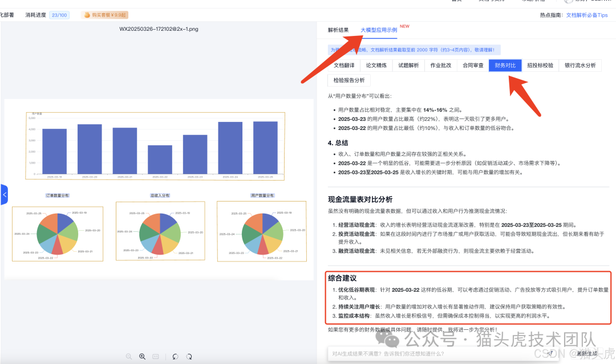This screenshot has width=616, height=364.
Task: Select the 检验报告分析 option
Action: click(x=349, y=80)
